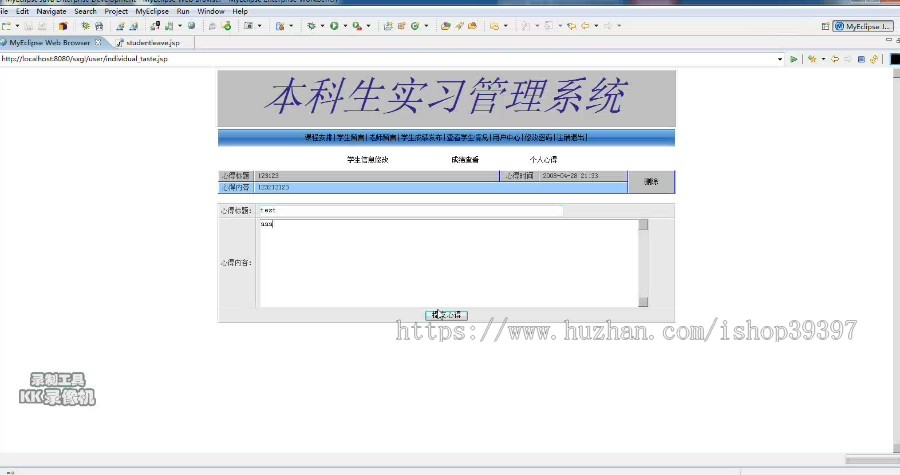Click the 提交心得 submit button
Viewport: 900px width, 475px height.
(447, 315)
